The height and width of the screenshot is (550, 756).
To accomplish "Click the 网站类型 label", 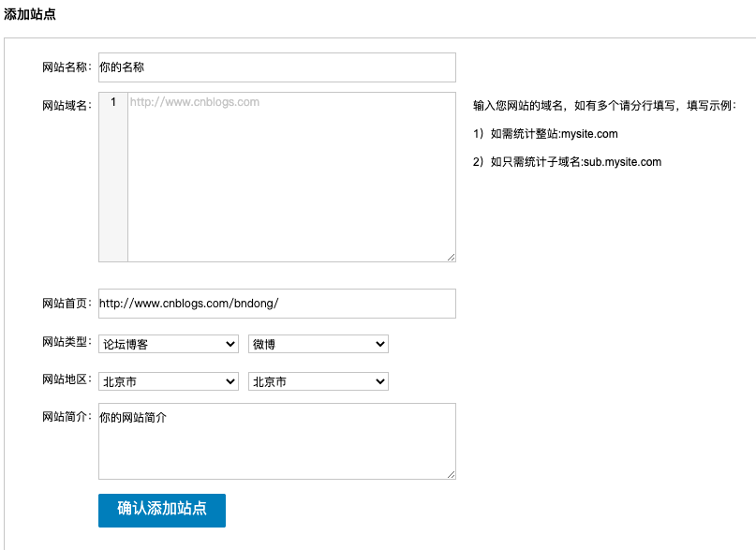I will pyautogui.click(x=67, y=342).
